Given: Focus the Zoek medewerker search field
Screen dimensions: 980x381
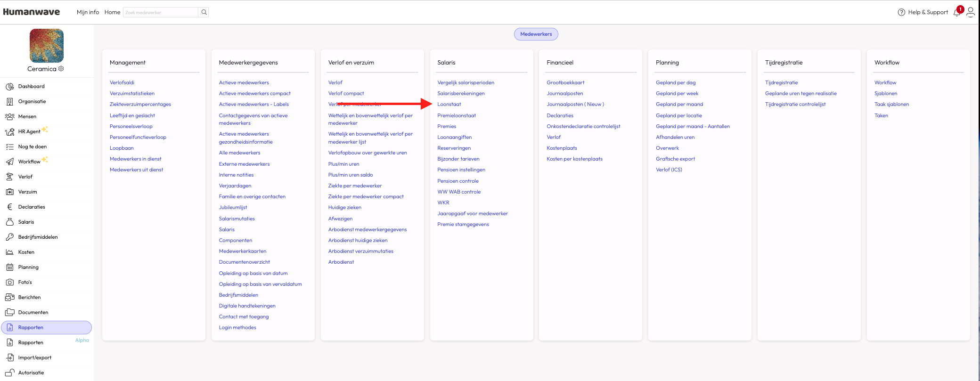Looking at the screenshot, I should click(x=160, y=12).
